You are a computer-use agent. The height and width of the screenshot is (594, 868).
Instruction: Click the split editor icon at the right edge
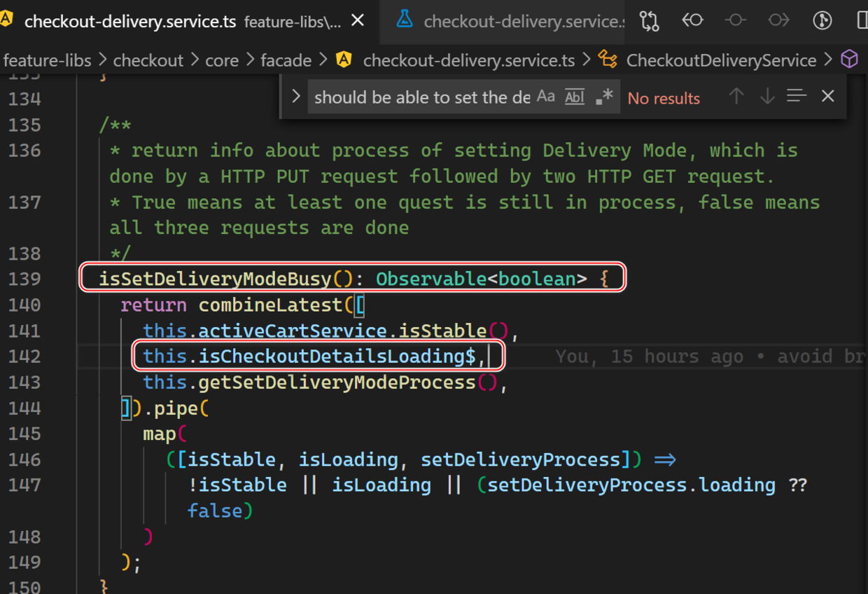(862, 21)
